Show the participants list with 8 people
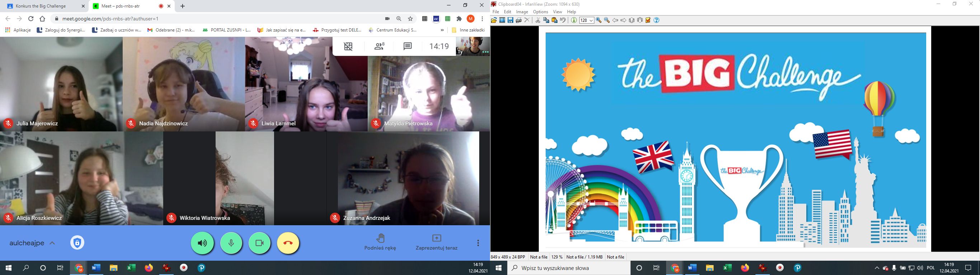This screenshot has height=275, width=980. pyautogui.click(x=379, y=46)
